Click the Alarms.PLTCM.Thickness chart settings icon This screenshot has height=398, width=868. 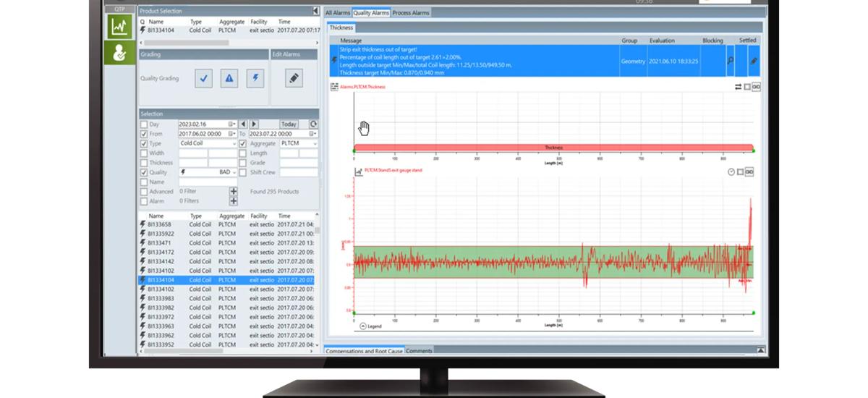[x=334, y=87]
